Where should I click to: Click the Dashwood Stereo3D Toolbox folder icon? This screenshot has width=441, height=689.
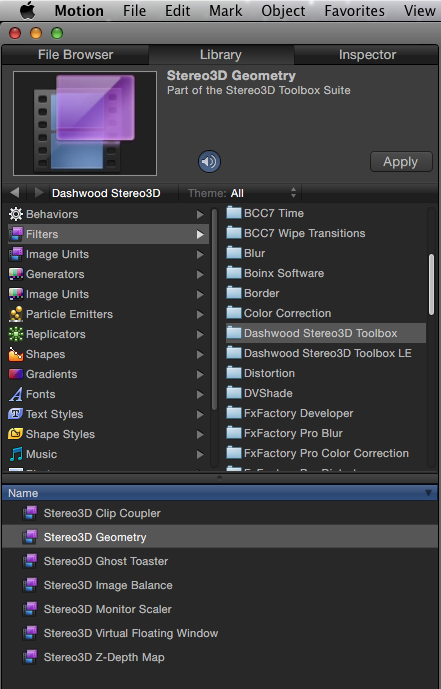[x=234, y=333]
